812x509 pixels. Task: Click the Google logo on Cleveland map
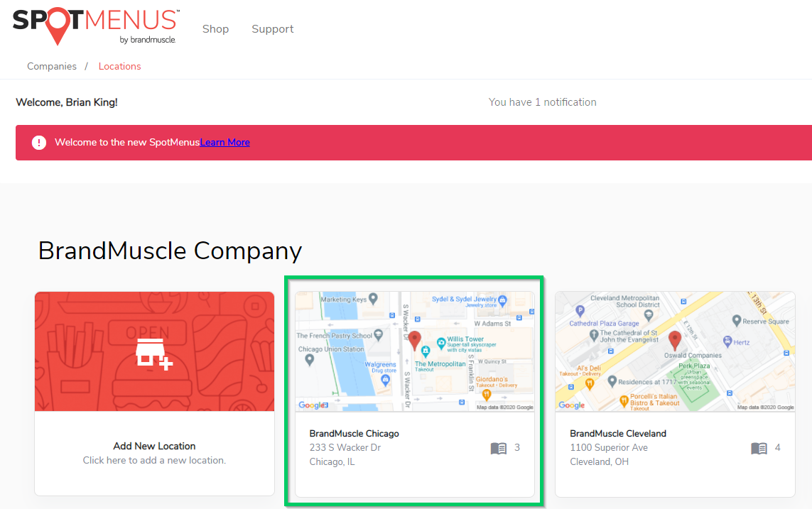click(572, 405)
